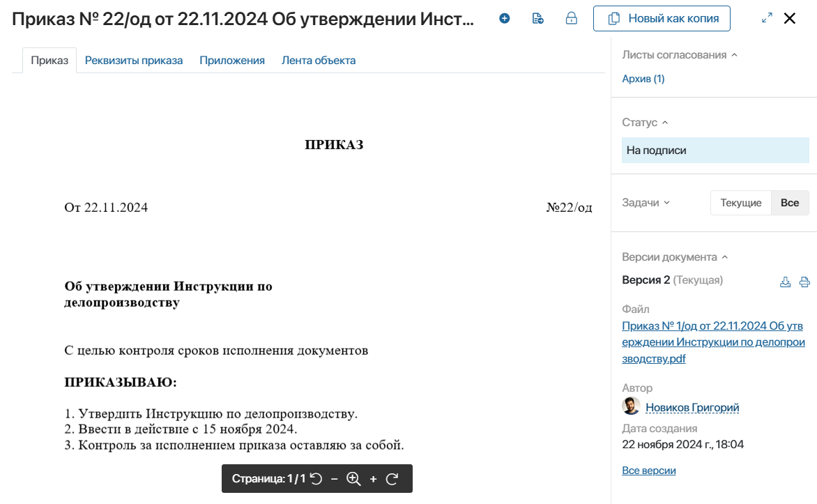The image size is (817, 504).
Task: Collapse the 'Статус' section
Action: (645, 123)
